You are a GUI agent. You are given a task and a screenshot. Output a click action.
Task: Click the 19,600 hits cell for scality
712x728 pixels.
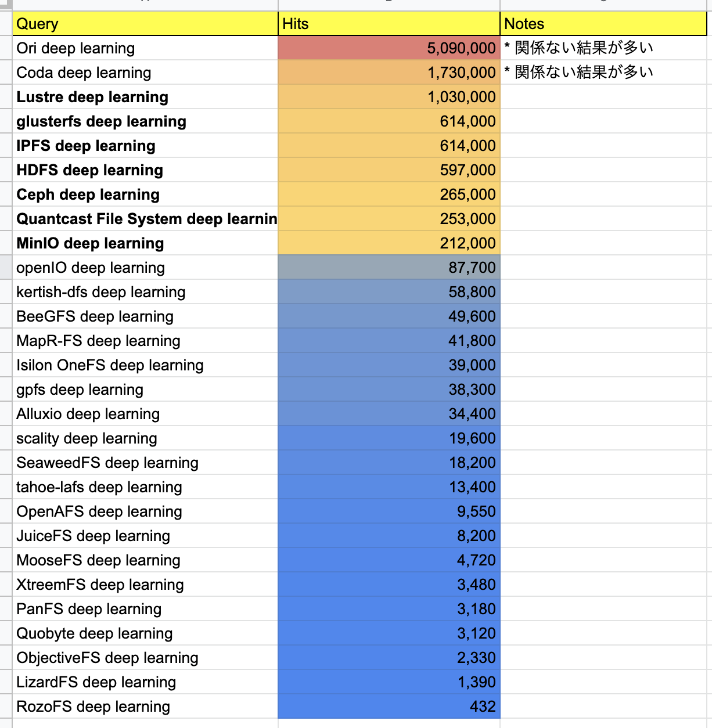click(389, 438)
